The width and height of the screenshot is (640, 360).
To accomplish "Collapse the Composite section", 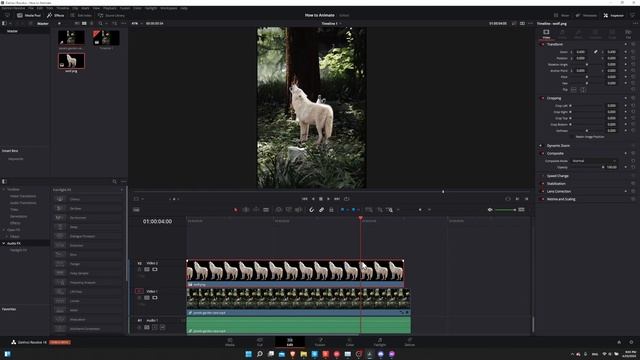I will [555, 153].
